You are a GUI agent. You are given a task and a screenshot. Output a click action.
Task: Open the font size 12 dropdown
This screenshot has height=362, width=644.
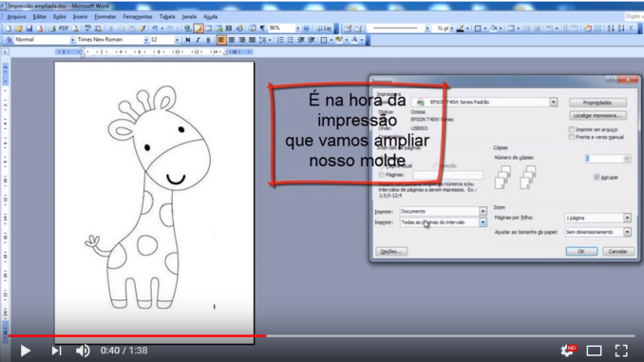[177, 40]
